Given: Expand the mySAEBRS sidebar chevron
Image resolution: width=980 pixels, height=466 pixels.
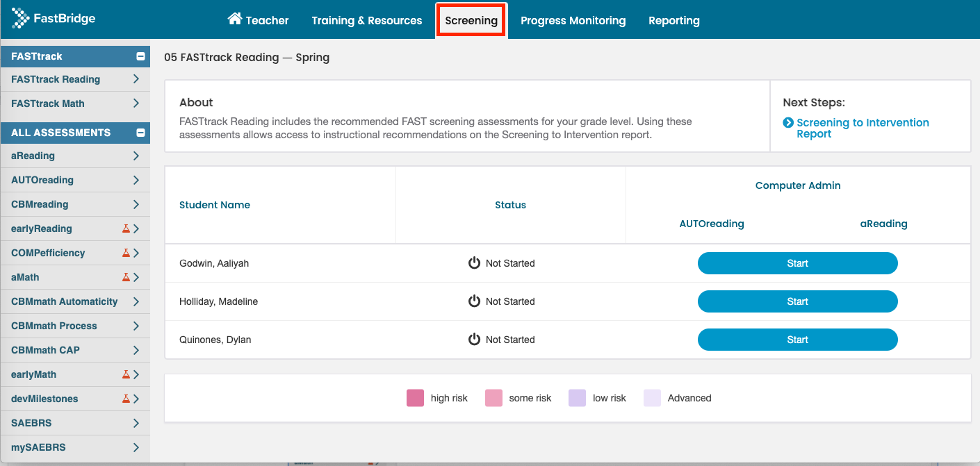Looking at the screenshot, I should pyautogui.click(x=136, y=447).
